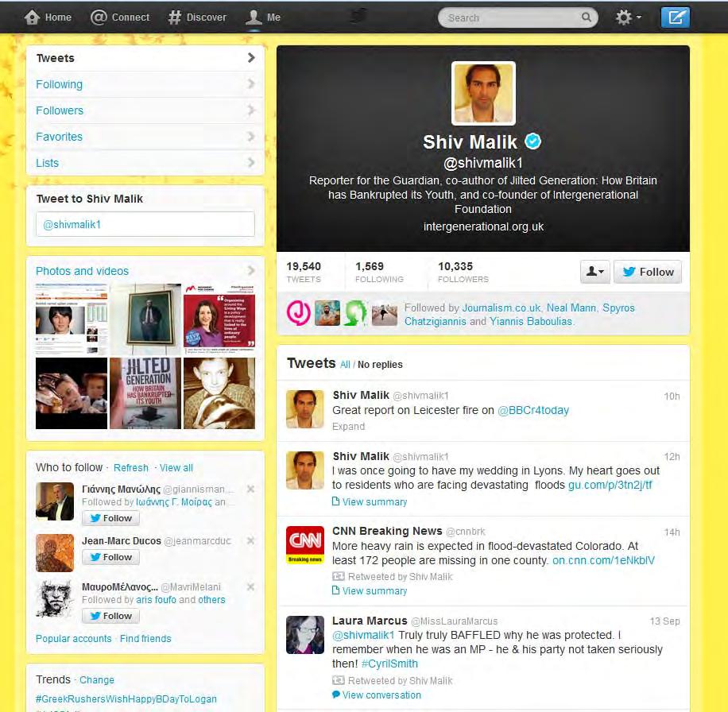Image resolution: width=728 pixels, height=712 pixels.
Task: Follow Shiv Malik
Action: 648,272
